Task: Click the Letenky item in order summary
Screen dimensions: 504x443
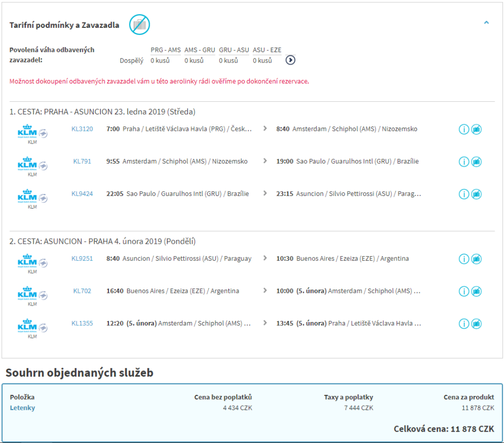Action: [x=22, y=408]
